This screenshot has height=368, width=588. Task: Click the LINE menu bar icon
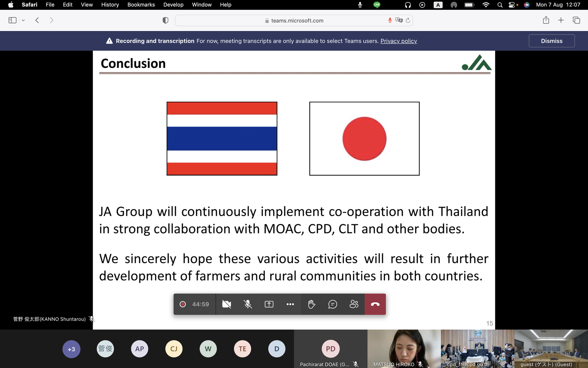pos(377,5)
